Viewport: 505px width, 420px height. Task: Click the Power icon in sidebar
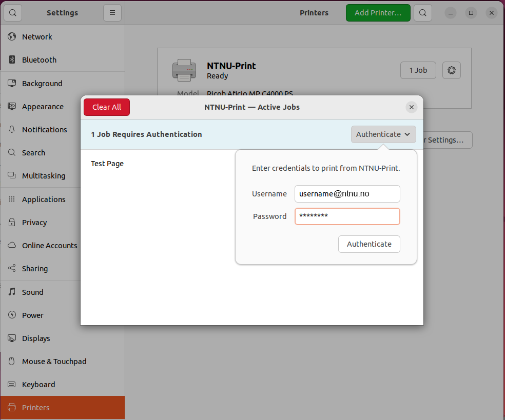(12, 315)
